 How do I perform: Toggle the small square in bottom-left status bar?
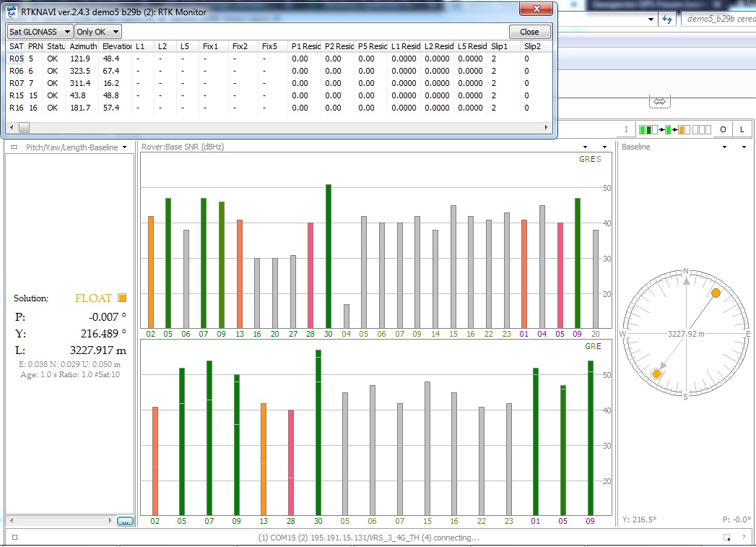click(14, 538)
